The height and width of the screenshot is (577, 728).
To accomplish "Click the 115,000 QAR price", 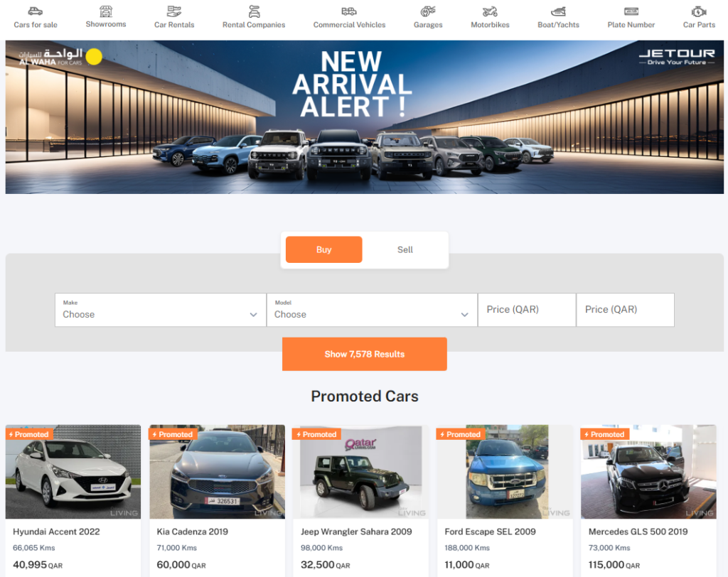I will click(614, 565).
